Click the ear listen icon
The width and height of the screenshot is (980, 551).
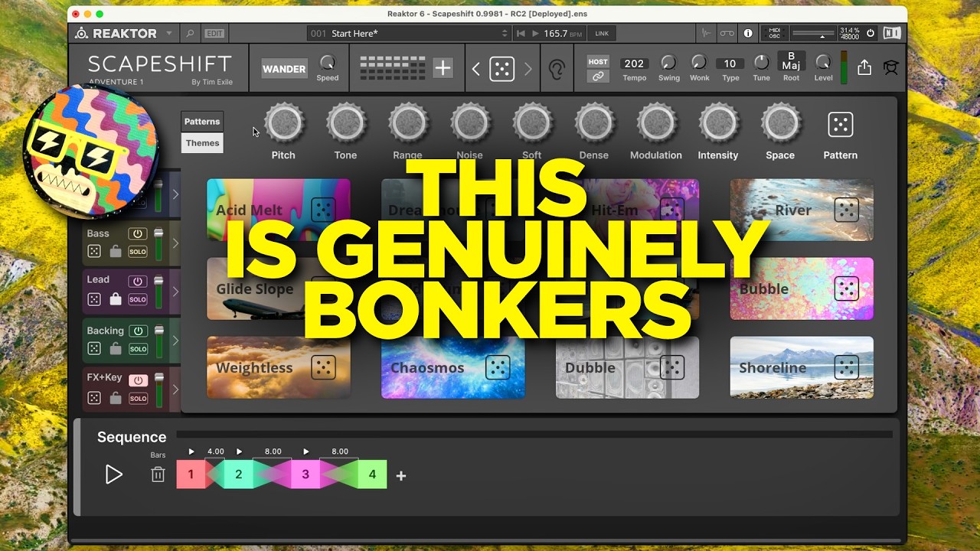click(557, 70)
